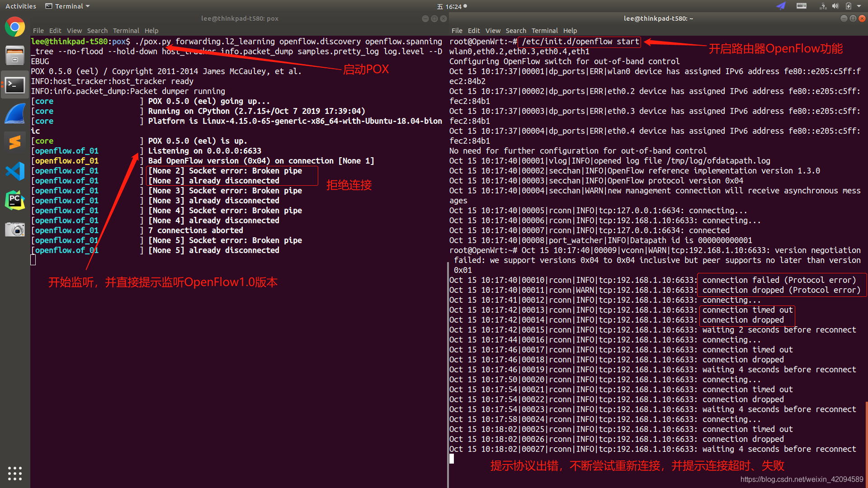
Task: Open the Screenshot camera app in dock
Action: [15, 229]
